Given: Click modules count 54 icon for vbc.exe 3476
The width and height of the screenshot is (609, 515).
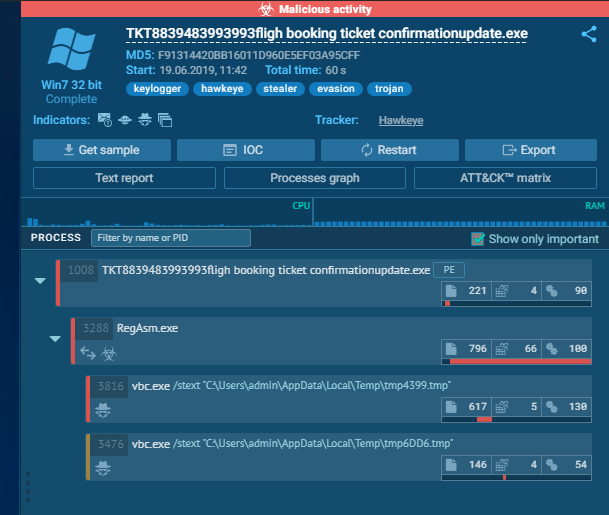Looking at the screenshot, I should click(552, 465).
